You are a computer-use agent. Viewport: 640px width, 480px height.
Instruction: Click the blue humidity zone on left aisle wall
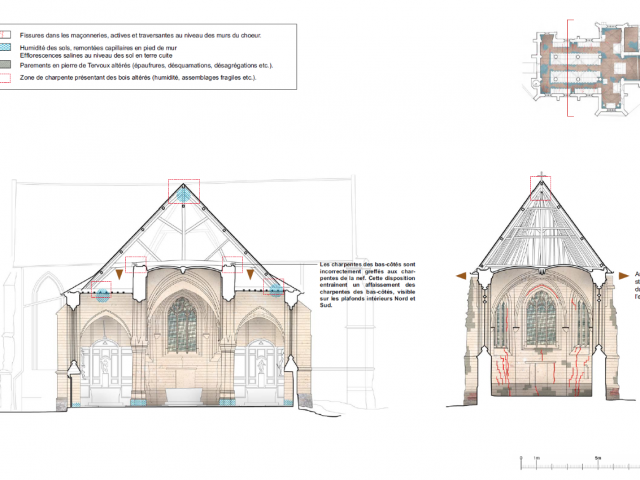tap(103, 295)
